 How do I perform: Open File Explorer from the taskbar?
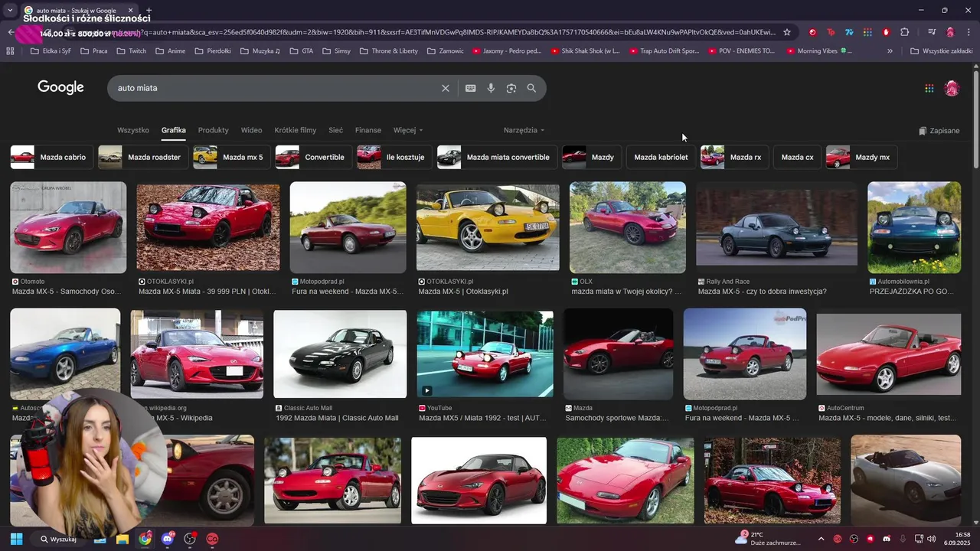click(x=122, y=539)
